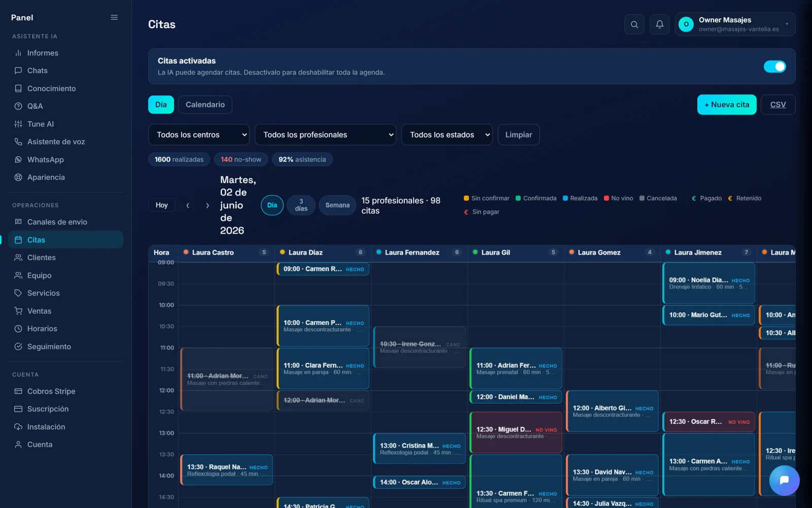Toggle the Citas activadas switch off
Viewport: 812px width, 508px height.
coord(775,67)
